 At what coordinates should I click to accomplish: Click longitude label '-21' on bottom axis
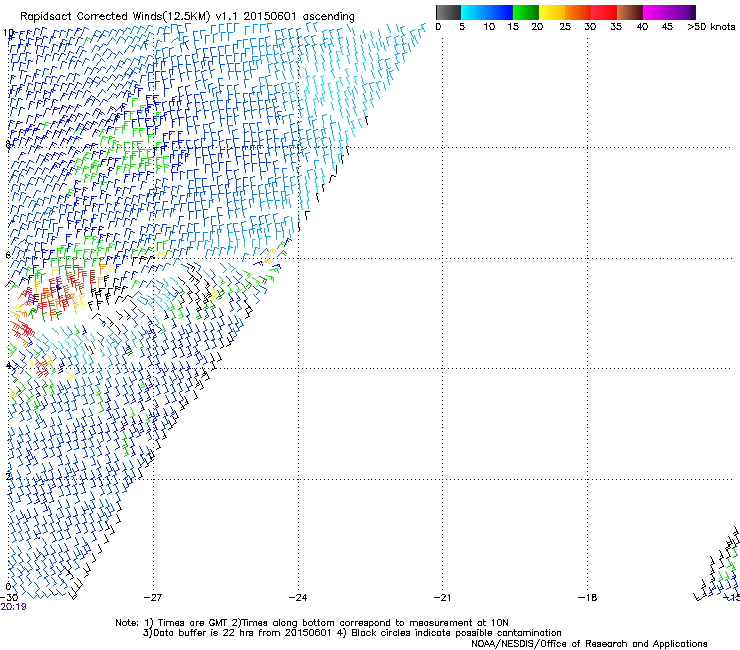coord(442,598)
